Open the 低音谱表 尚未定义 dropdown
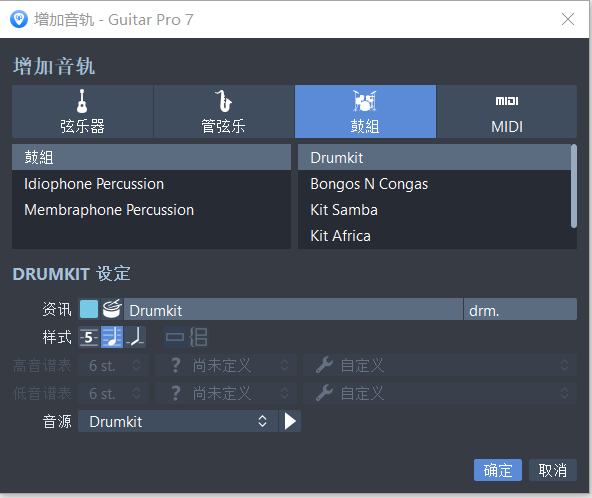This screenshot has height=498, width=592. click(x=226, y=393)
